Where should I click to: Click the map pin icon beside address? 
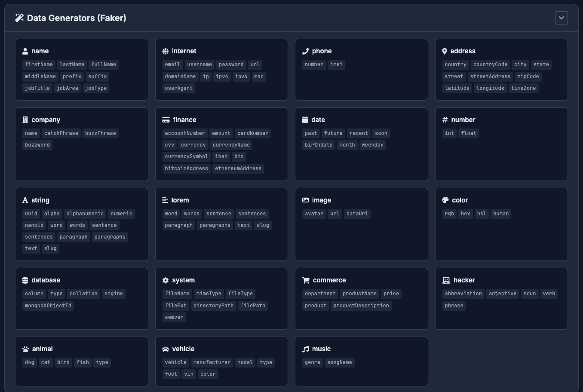(445, 51)
